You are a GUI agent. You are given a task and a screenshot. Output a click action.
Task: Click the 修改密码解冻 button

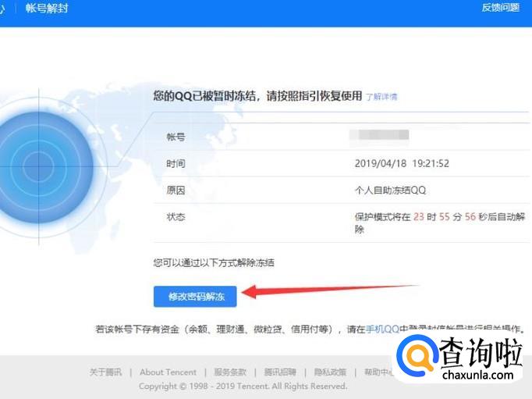pos(195,297)
